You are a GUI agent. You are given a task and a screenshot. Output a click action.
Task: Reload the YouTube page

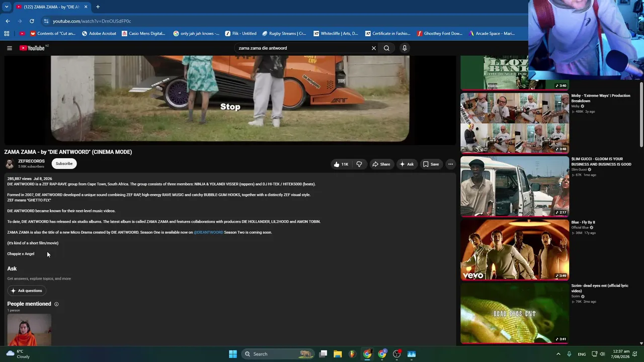tap(32, 21)
